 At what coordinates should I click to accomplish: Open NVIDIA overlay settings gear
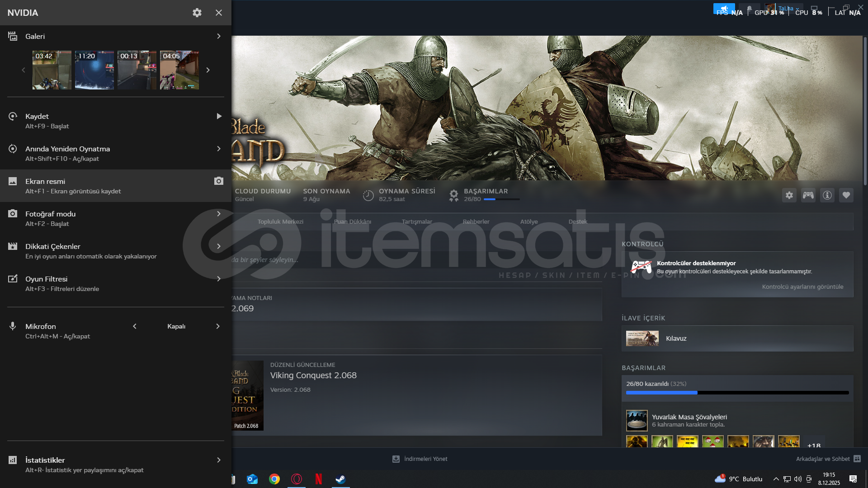tap(197, 13)
